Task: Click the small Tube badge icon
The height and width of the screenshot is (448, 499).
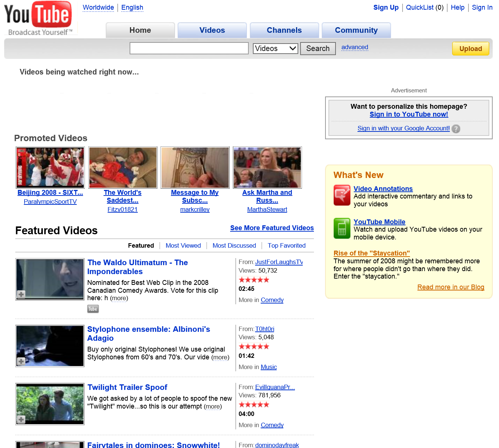Action: pyautogui.click(x=93, y=309)
